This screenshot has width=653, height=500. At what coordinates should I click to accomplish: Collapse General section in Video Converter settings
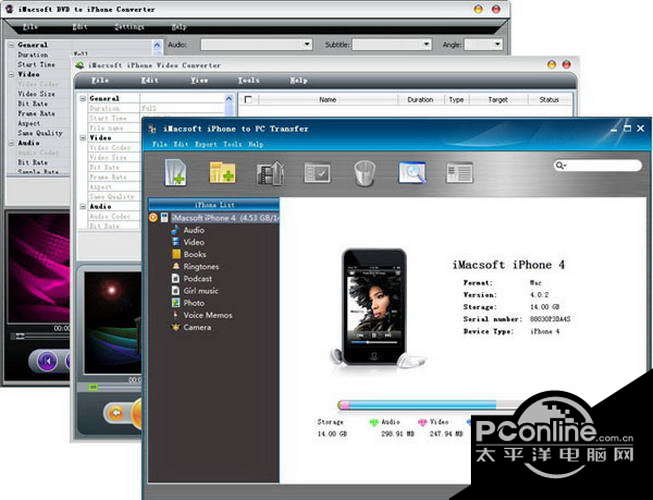pyautogui.click(x=82, y=99)
